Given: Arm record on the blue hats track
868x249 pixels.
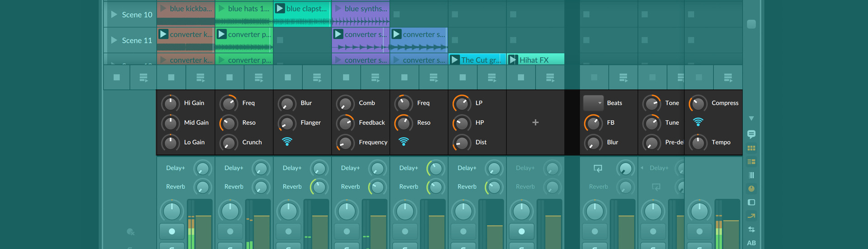Looking at the screenshot, I should coord(230,231).
